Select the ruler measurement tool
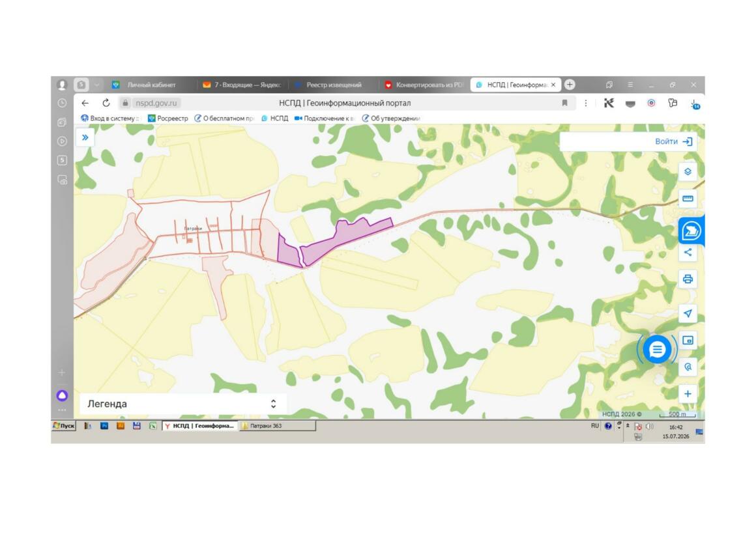This screenshot has height=534, width=756. (x=688, y=199)
